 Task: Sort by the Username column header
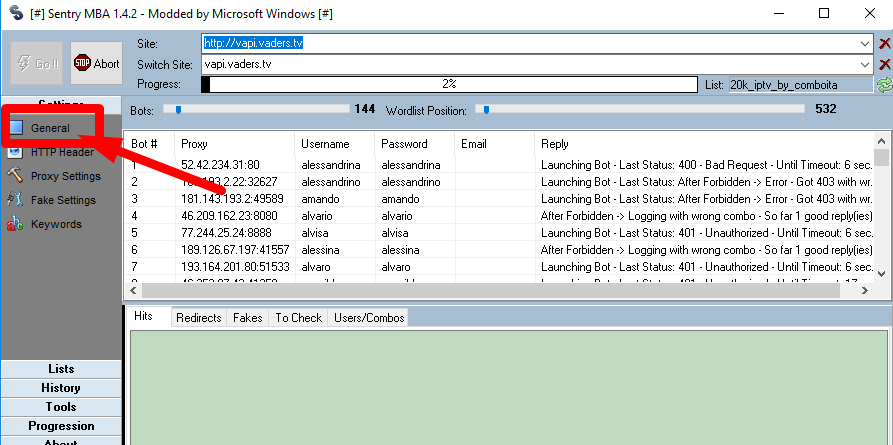pos(334,144)
